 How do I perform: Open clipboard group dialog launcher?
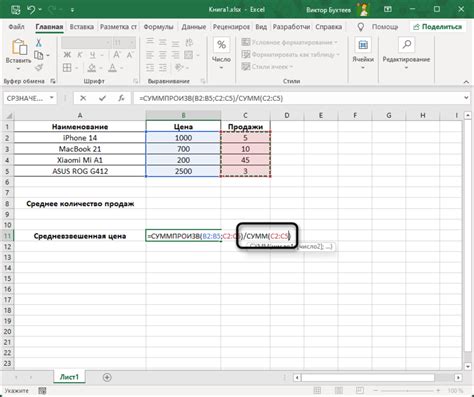pos(53,81)
